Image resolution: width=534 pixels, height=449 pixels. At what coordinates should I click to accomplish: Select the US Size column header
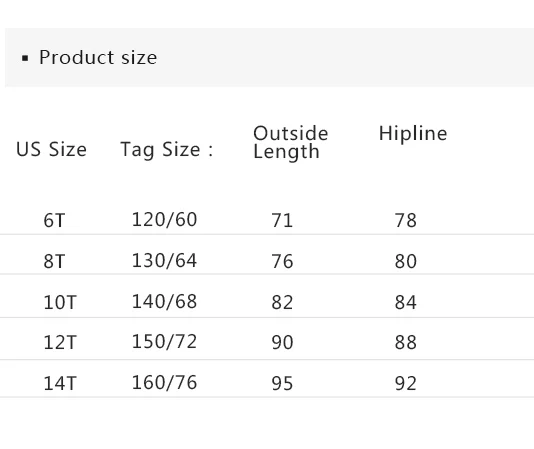51,149
